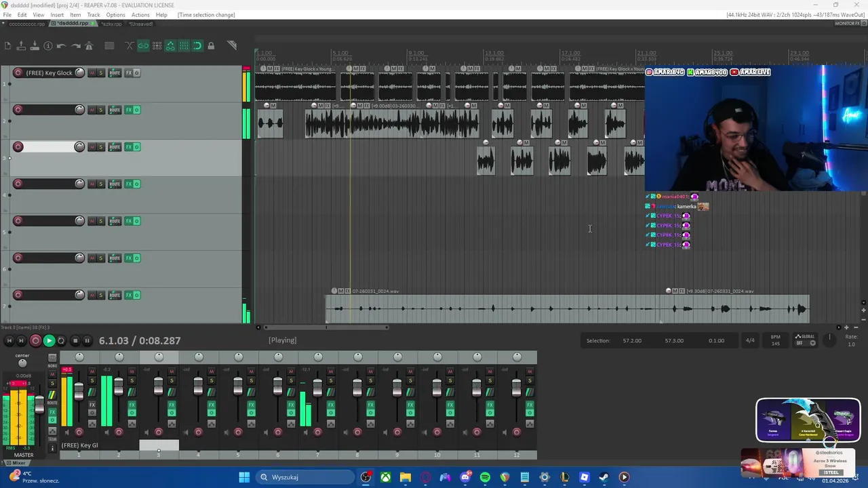
Task: Click the transport Stop button
Action: tap(75, 341)
